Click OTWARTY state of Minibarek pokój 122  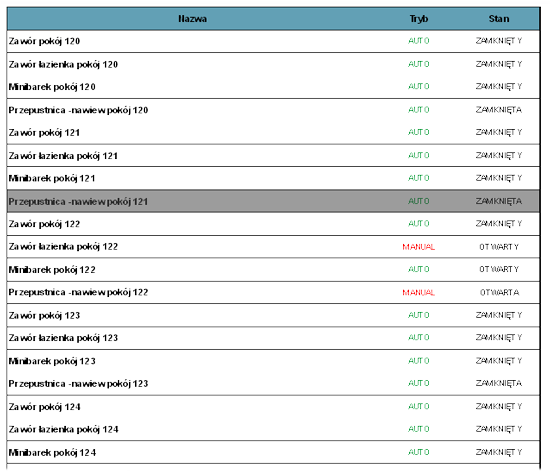coord(499,269)
